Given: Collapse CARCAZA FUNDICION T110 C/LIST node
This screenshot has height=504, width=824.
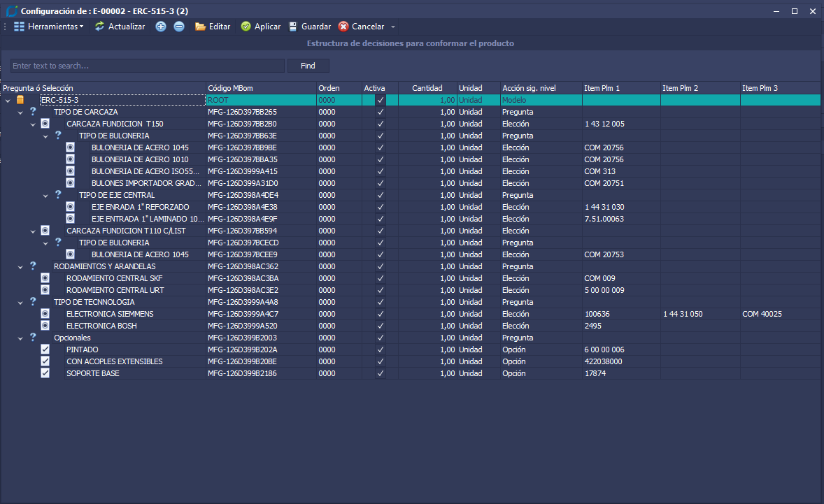Looking at the screenshot, I should point(33,231).
